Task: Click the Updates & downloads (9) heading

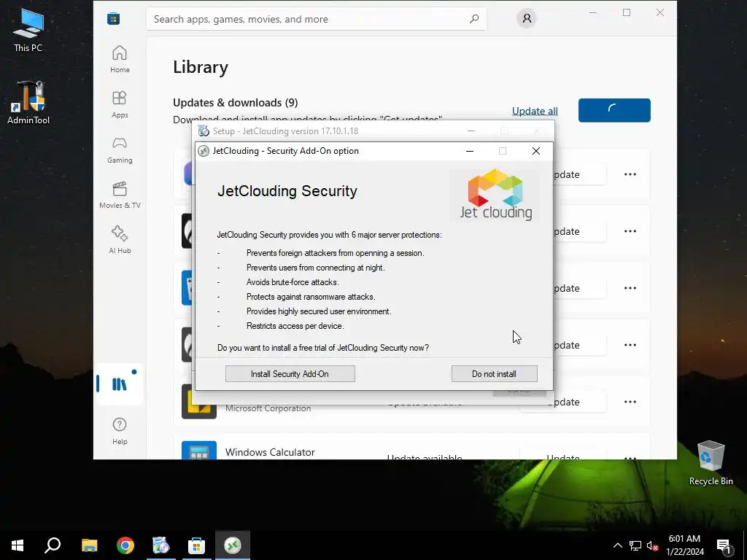Action: [x=236, y=102]
